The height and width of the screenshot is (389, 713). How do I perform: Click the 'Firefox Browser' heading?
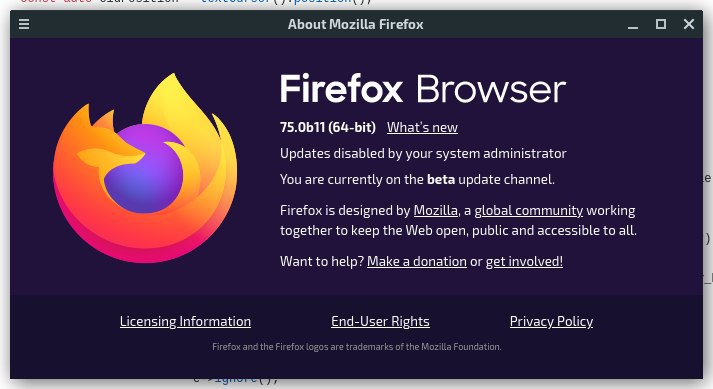[x=423, y=89]
